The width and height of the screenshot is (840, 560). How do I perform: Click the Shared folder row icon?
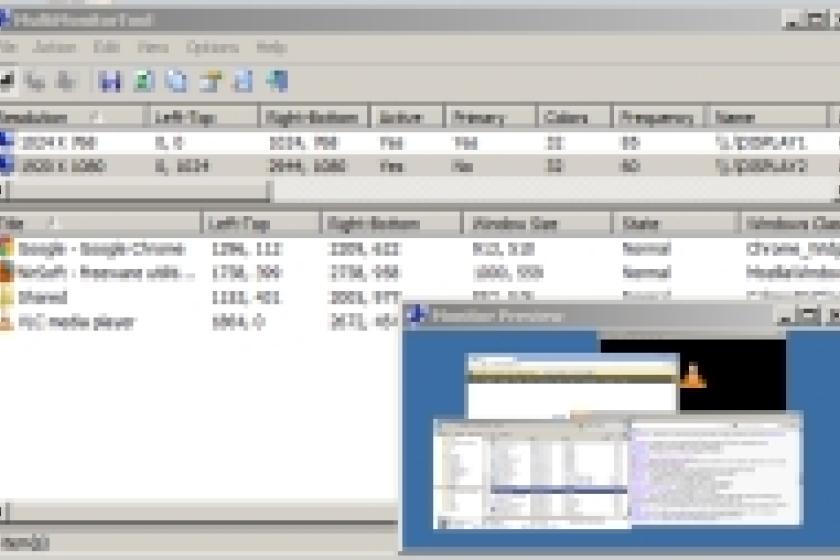[6, 296]
